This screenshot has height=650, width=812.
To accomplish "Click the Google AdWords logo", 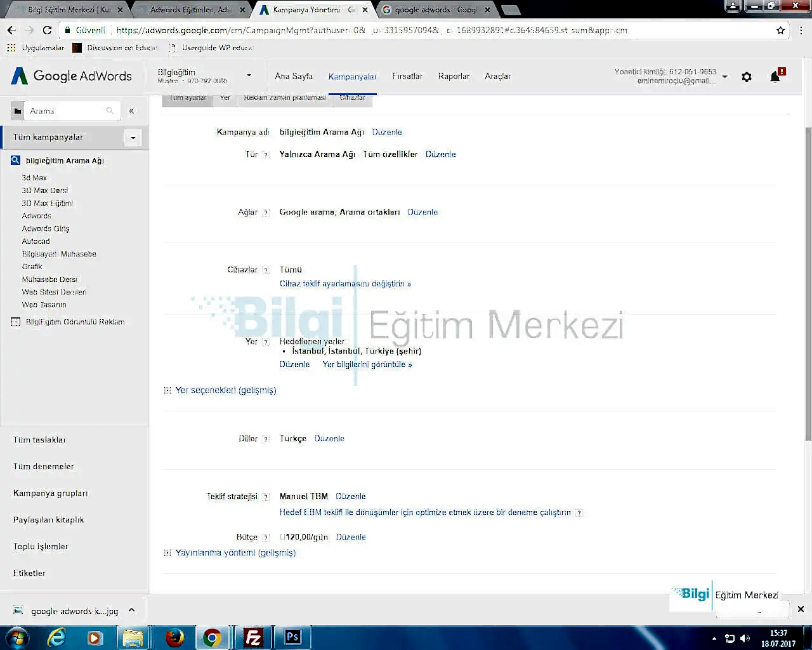I will (x=72, y=76).
